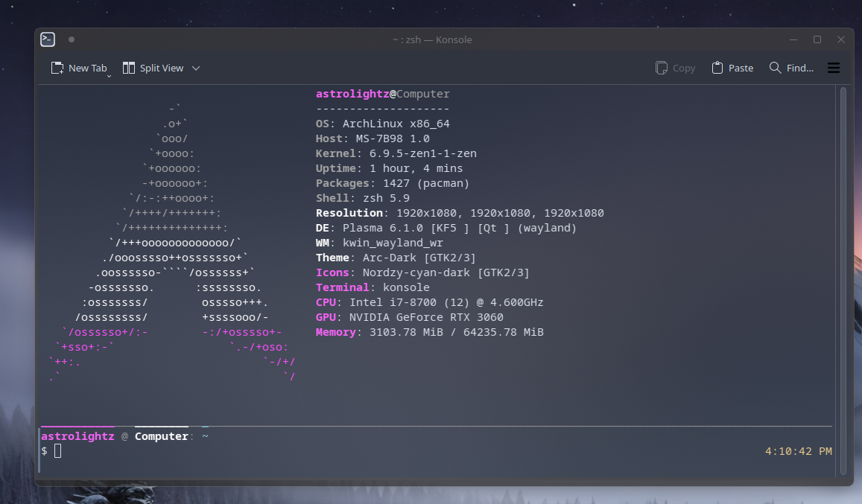The width and height of the screenshot is (862, 504).
Task: Minimize the Konsole window
Action: tap(793, 39)
